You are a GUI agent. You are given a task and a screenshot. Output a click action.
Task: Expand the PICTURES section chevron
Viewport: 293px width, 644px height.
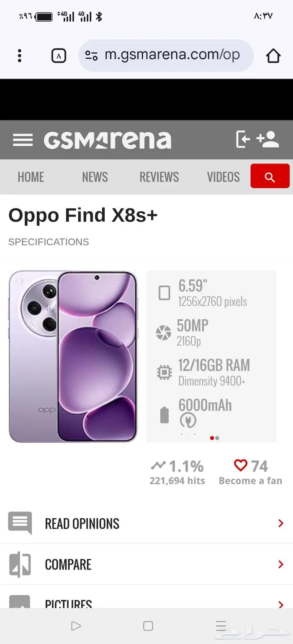280,603
